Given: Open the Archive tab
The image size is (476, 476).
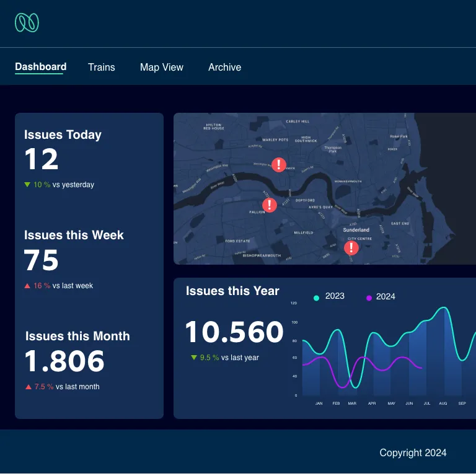Looking at the screenshot, I should (x=224, y=67).
